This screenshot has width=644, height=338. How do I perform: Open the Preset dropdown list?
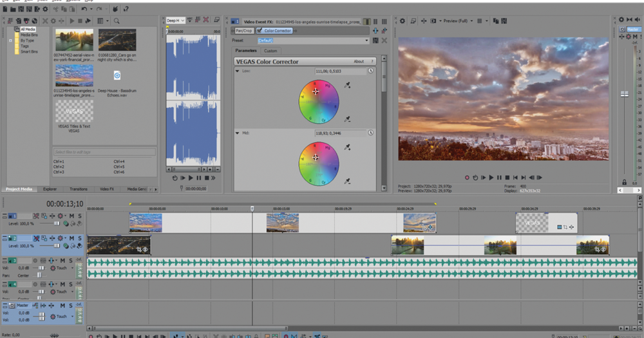click(366, 41)
